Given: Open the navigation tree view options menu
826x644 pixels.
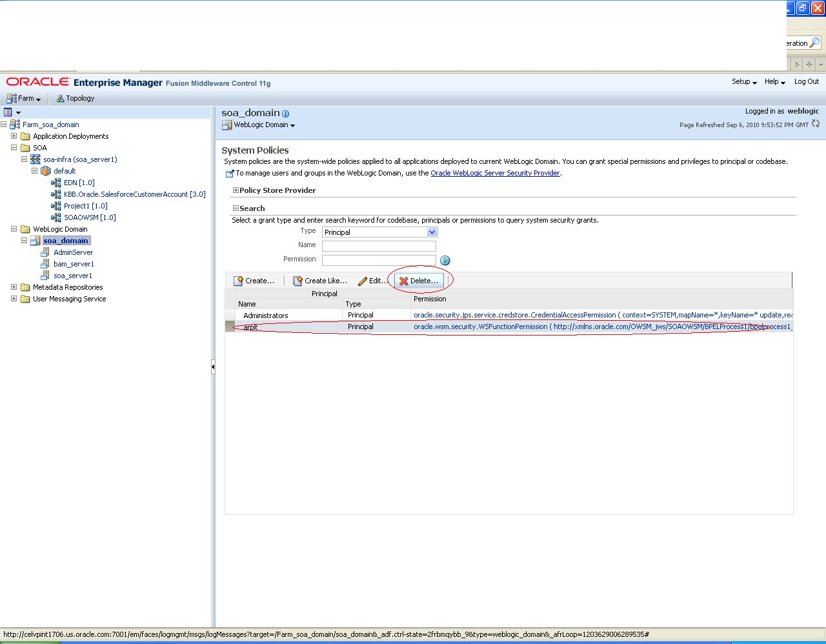Looking at the screenshot, I should click(x=12, y=112).
